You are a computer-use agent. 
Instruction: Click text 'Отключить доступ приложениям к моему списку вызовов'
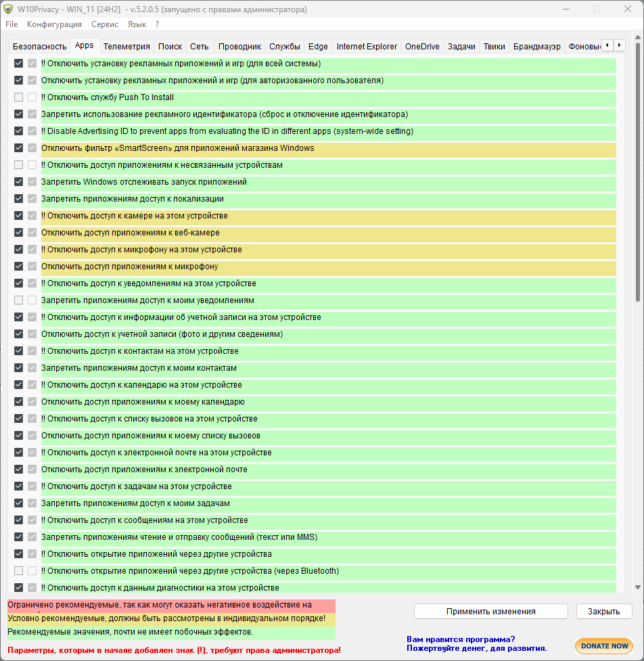coord(150,436)
